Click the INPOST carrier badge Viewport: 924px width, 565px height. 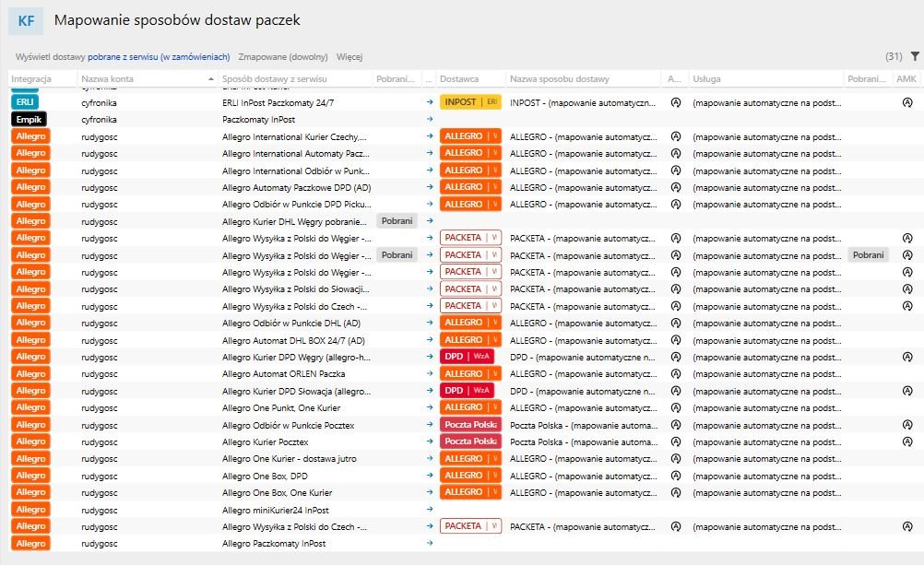(470, 102)
